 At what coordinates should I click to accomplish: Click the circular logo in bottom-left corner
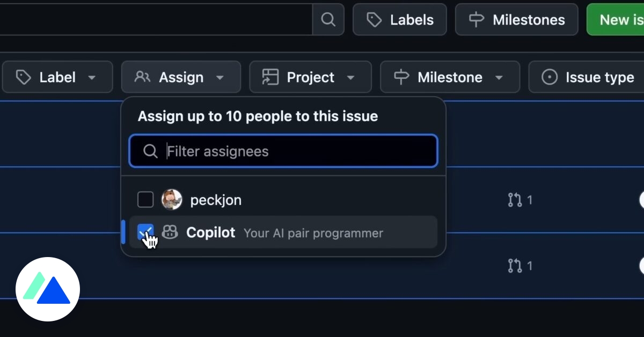47,289
